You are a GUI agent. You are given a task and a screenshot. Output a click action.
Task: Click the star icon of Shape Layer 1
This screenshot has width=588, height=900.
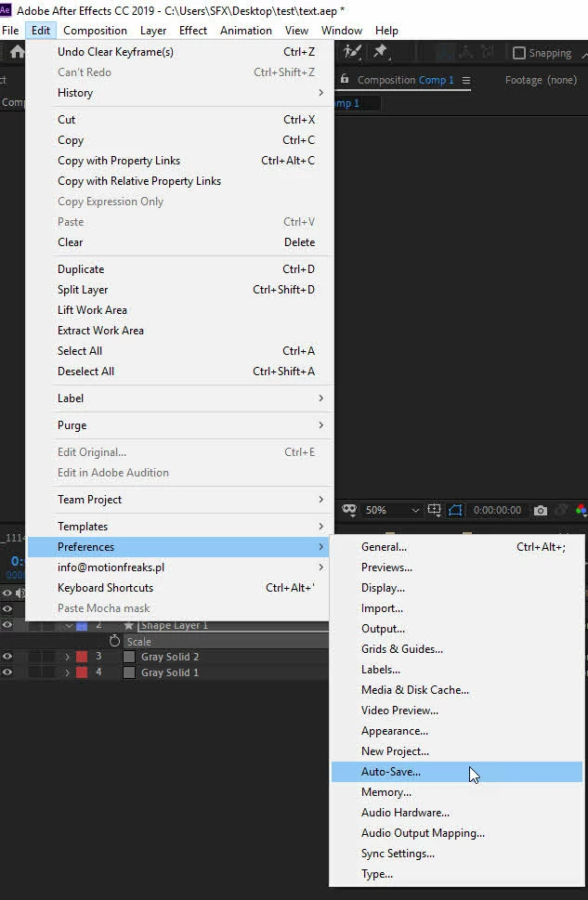click(128, 625)
